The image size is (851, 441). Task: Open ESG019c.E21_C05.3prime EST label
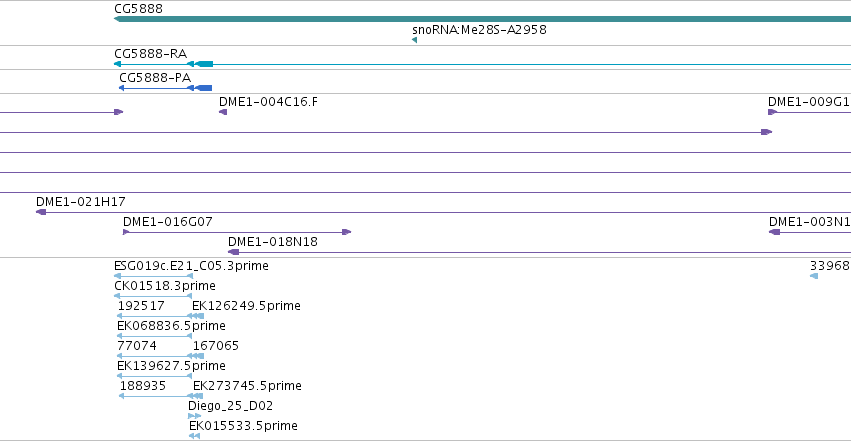tap(191, 266)
